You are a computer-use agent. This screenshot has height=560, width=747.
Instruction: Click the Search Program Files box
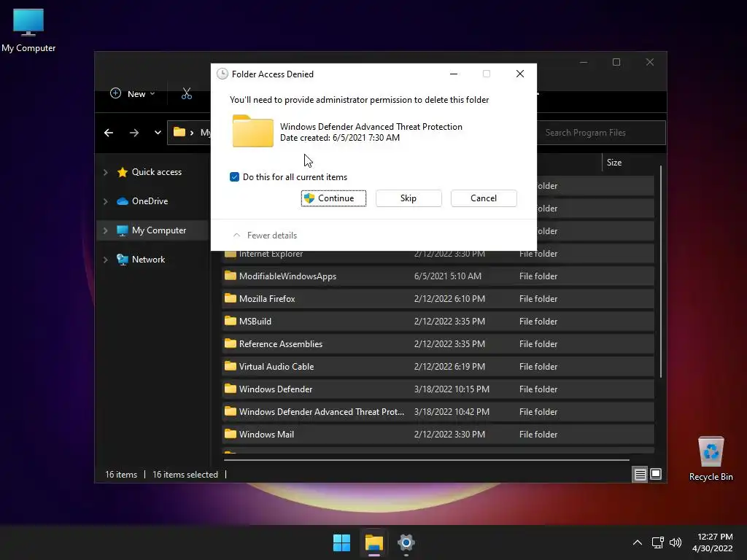coord(601,133)
